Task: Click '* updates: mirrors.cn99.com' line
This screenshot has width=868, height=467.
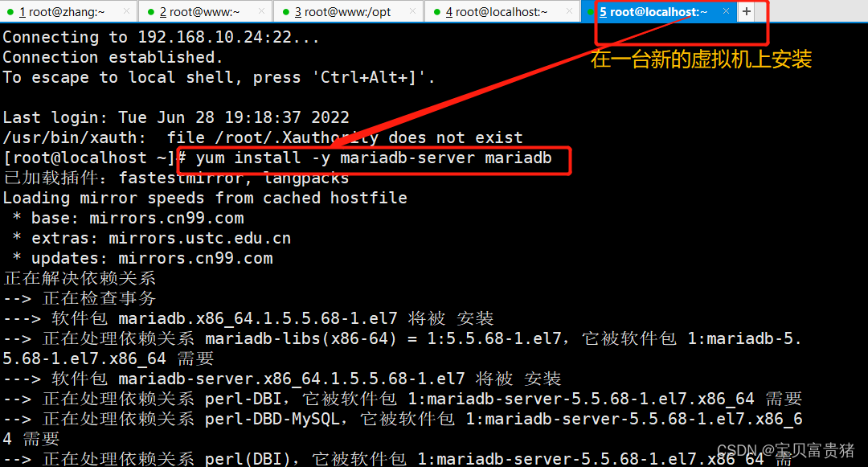Action: click(x=142, y=258)
